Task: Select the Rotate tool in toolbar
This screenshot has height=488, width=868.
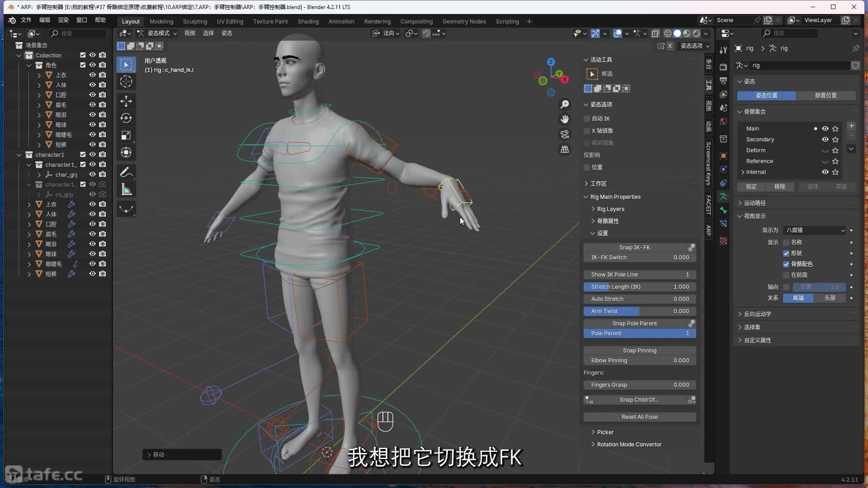Action: tap(126, 118)
